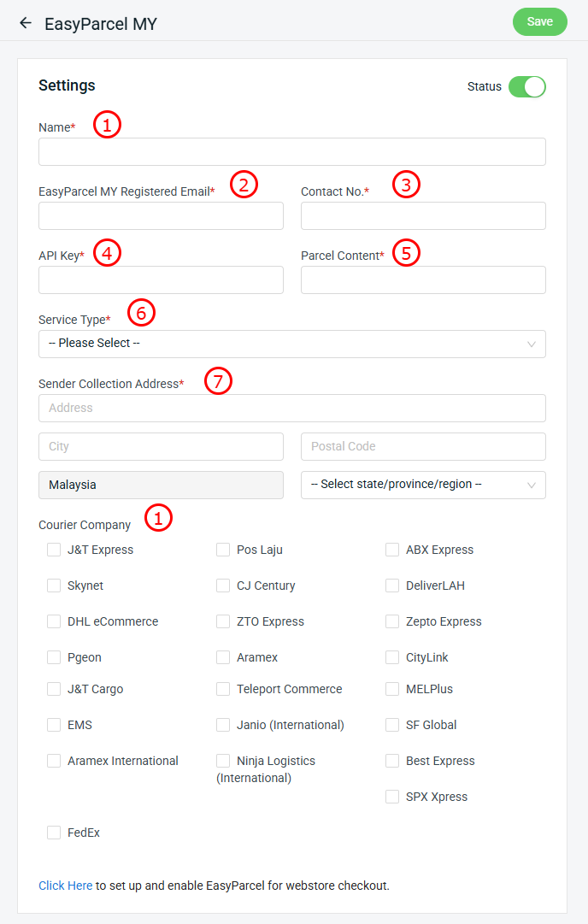Viewport: 588px width, 924px height.
Task: Click into the API Key field
Action: coord(161,280)
